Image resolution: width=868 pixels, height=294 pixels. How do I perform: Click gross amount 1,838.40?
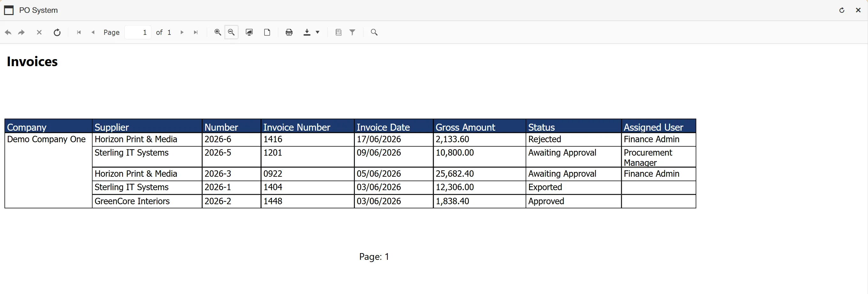click(480, 201)
